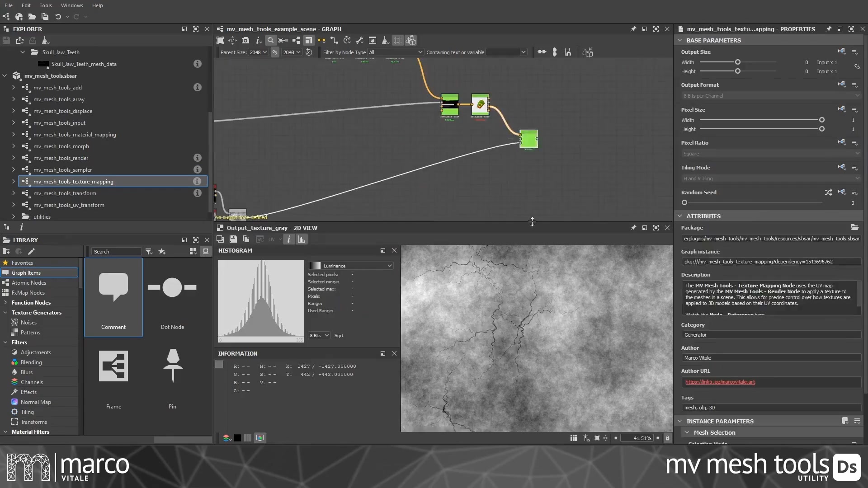
Task: Select mv_mesh_tools_sampler in the Explorer
Action: click(62, 170)
